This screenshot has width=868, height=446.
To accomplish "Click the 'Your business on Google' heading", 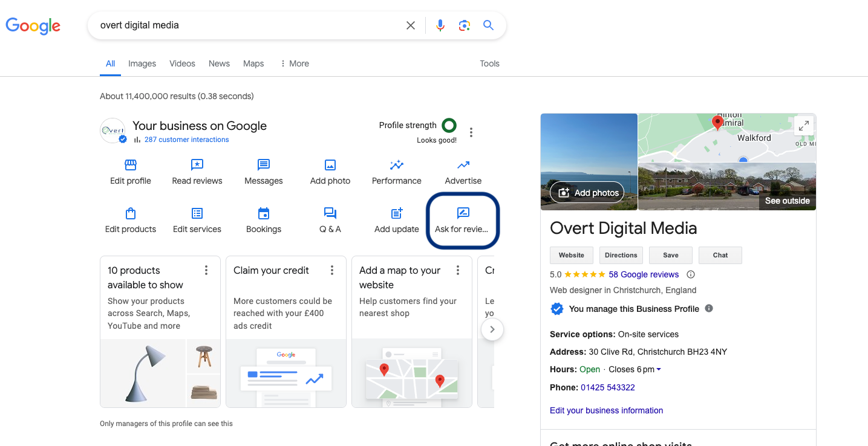I will [x=200, y=126].
